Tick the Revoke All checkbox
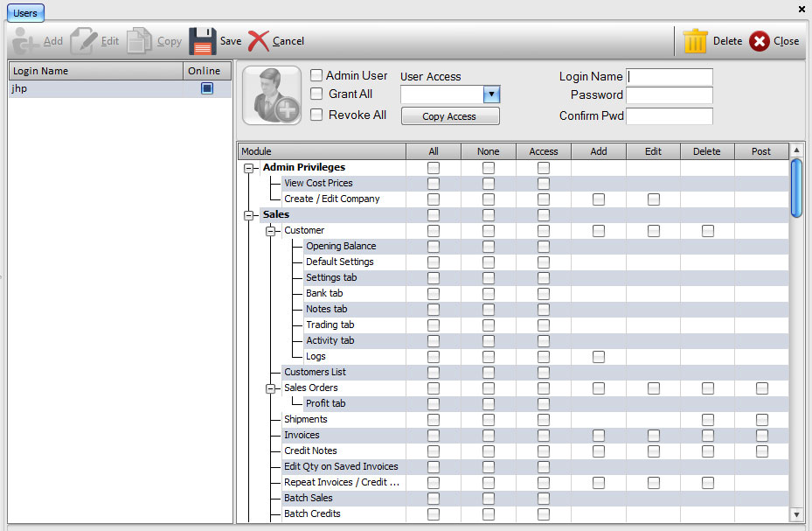The width and height of the screenshot is (812, 531). click(x=316, y=115)
